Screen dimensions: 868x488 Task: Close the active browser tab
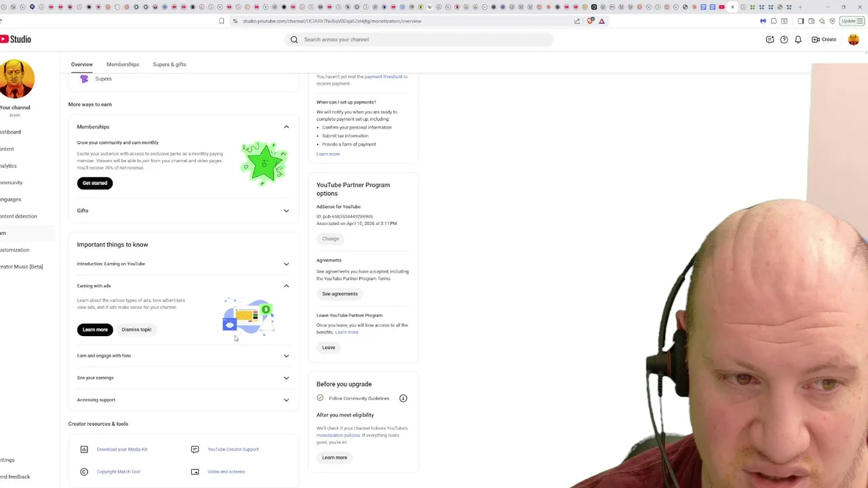(732, 7)
